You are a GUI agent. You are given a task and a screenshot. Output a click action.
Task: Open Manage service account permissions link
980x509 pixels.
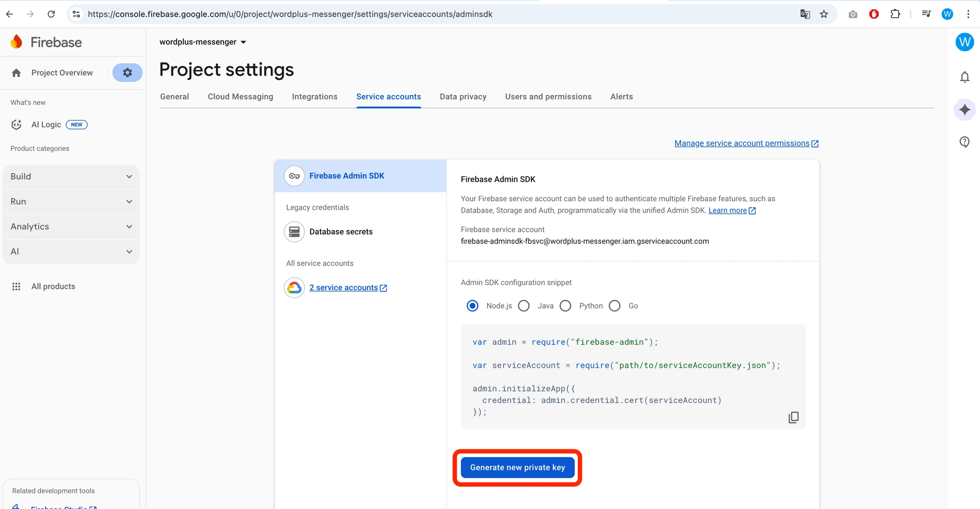coord(746,143)
